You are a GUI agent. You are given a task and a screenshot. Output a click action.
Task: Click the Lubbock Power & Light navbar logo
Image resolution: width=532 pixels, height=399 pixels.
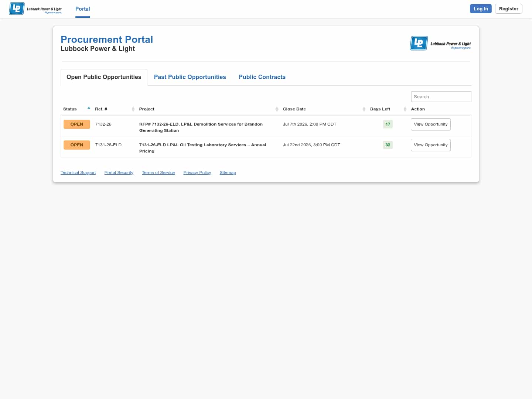click(x=35, y=8)
